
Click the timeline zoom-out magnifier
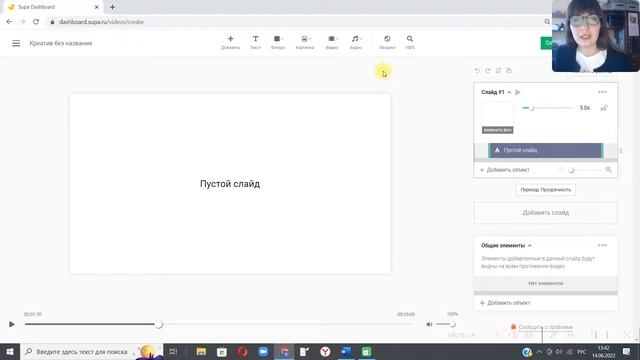(x=561, y=170)
